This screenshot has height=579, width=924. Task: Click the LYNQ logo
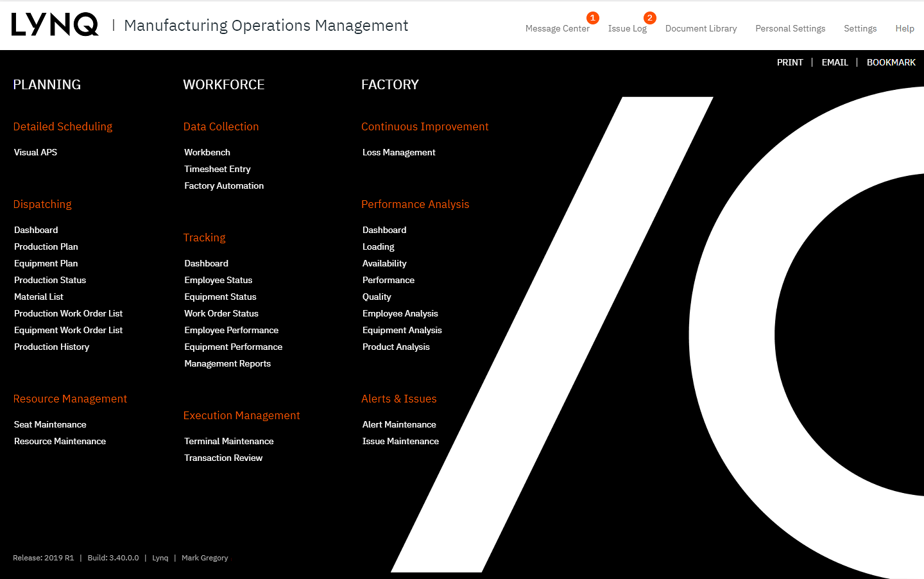click(x=55, y=24)
